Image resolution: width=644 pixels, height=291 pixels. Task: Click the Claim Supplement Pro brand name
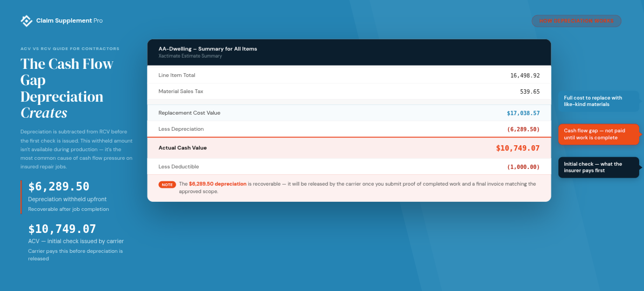pyautogui.click(x=69, y=20)
